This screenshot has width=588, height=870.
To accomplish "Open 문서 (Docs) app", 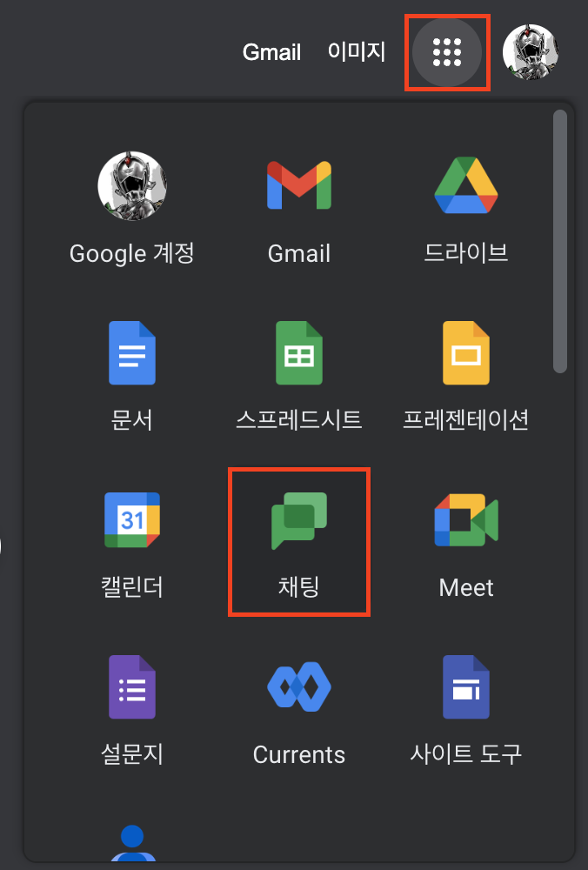I will [x=132, y=376].
